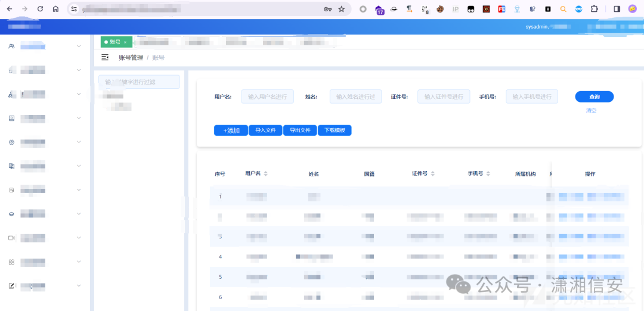Sort the table by 用户名 column arrows

pyautogui.click(x=266, y=174)
